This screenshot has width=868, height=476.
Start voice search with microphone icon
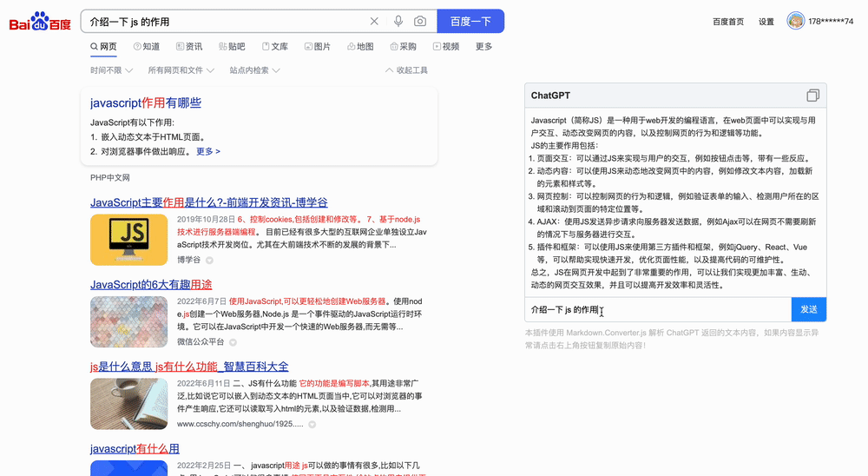pos(398,21)
